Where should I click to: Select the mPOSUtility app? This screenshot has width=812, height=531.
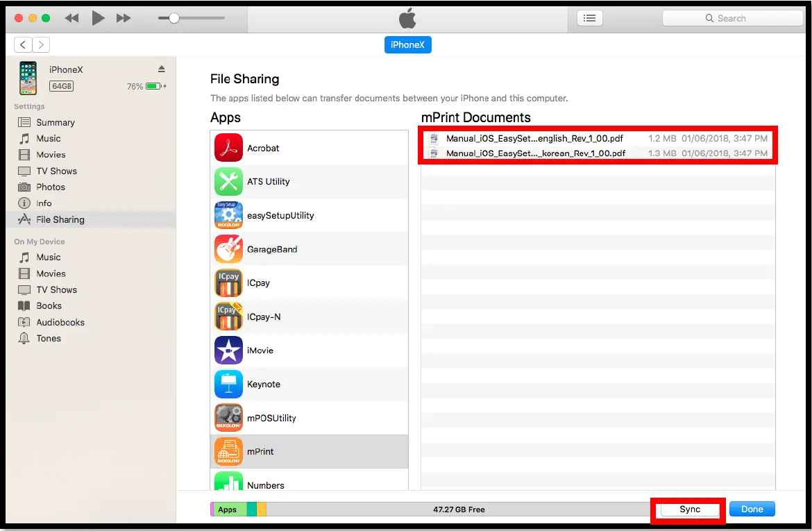(x=229, y=418)
